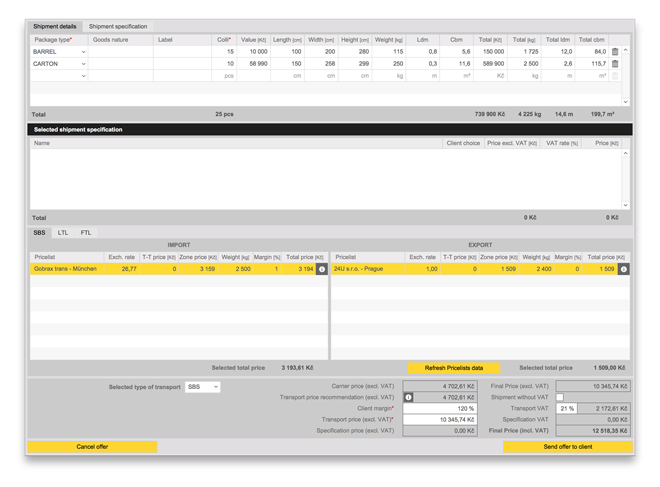Open the FTL tab
This screenshot has width=660, height=487.
click(86, 232)
